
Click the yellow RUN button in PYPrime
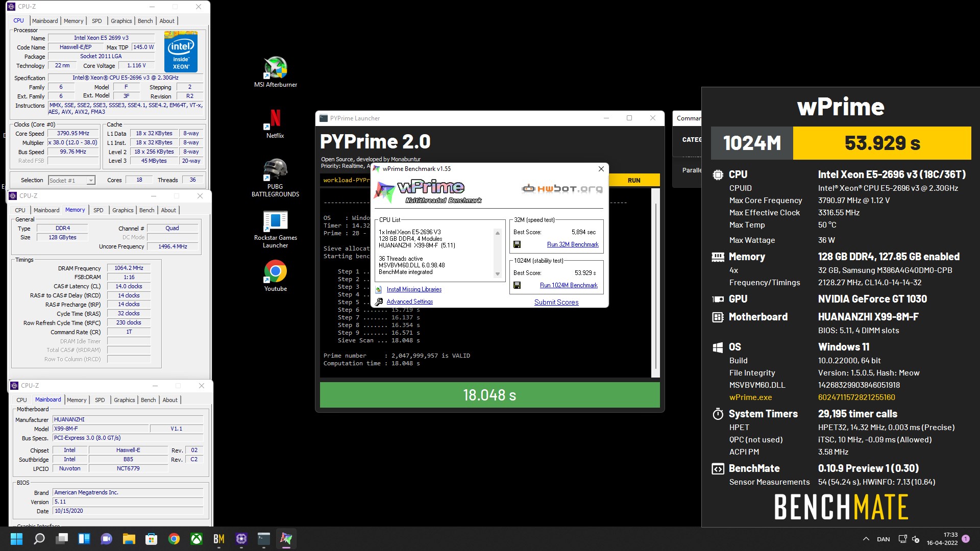[x=634, y=180]
